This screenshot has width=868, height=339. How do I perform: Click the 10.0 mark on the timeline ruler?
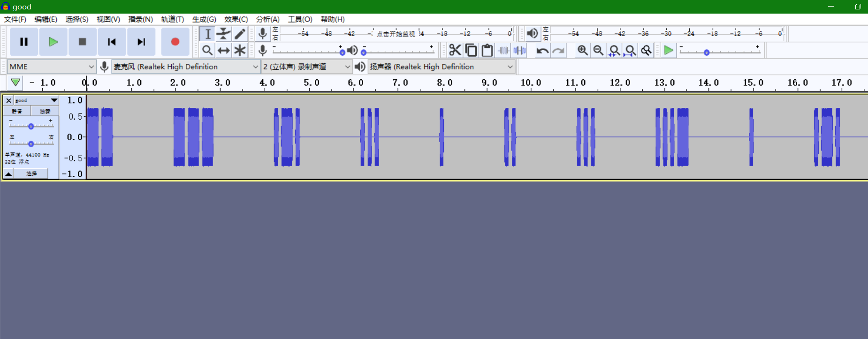(531, 83)
